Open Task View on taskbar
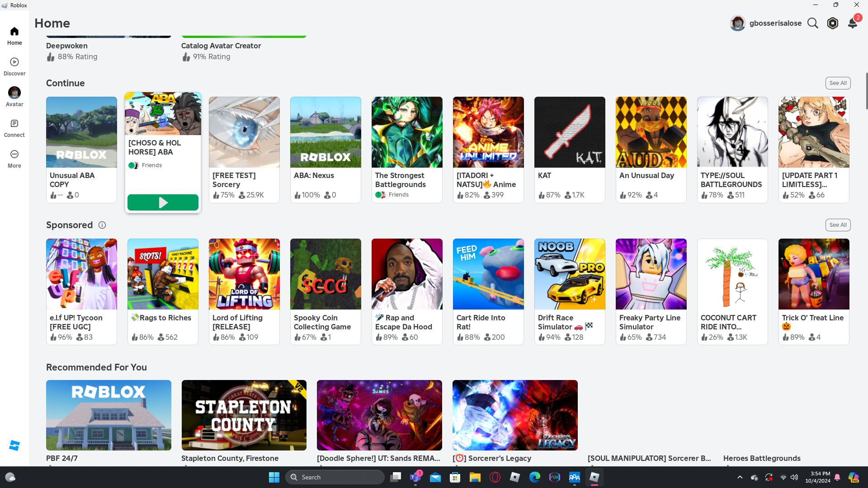The height and width of the screenshot is (488, 868). pyautogui.click(x=396, y=477)
